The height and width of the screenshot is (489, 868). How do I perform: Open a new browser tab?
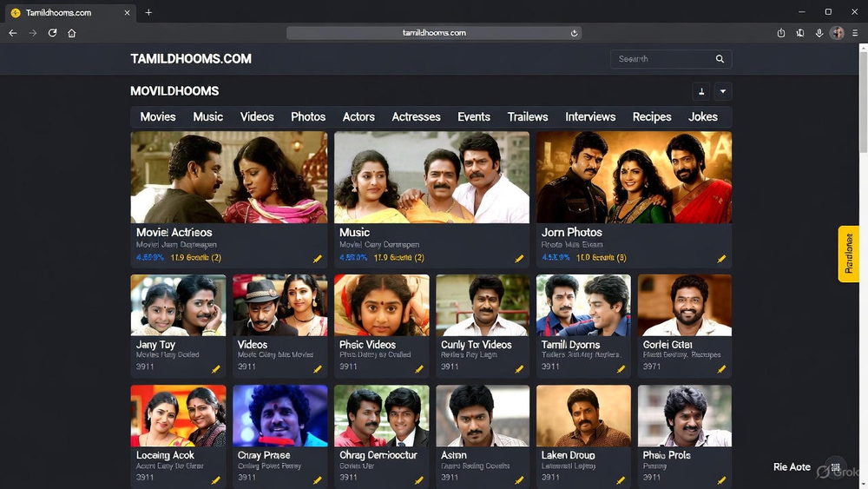coord(148,12)
